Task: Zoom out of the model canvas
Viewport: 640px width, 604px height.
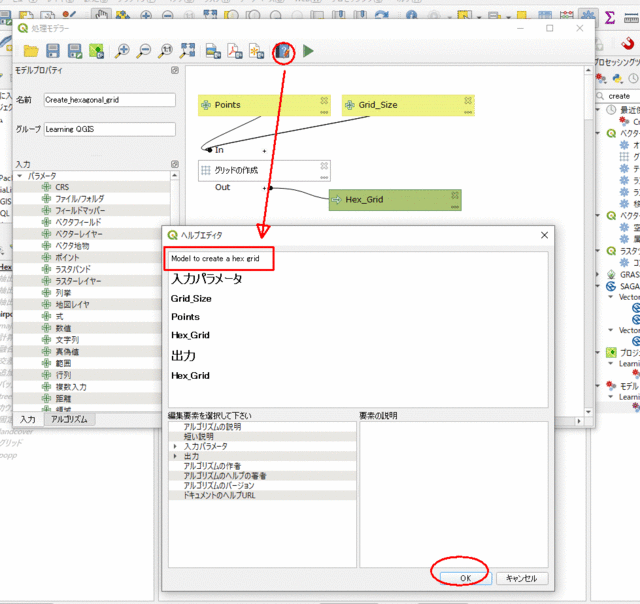Action: [x=144, y=51]
